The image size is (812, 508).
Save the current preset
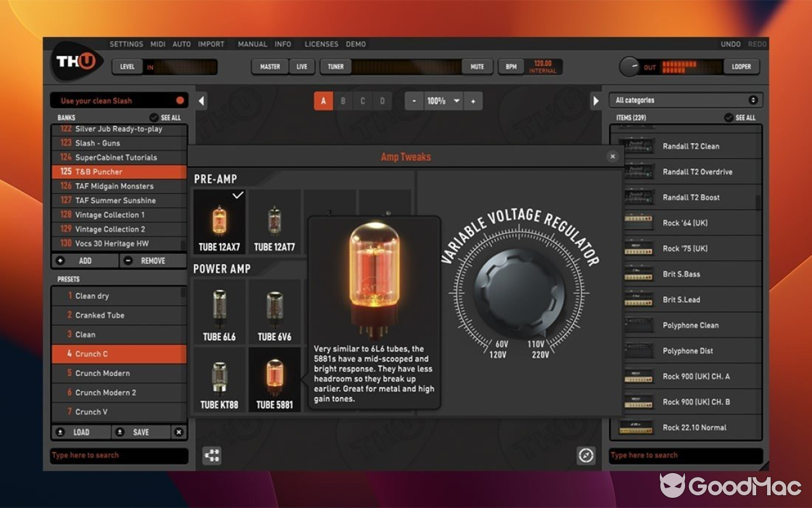coord(141,432)
